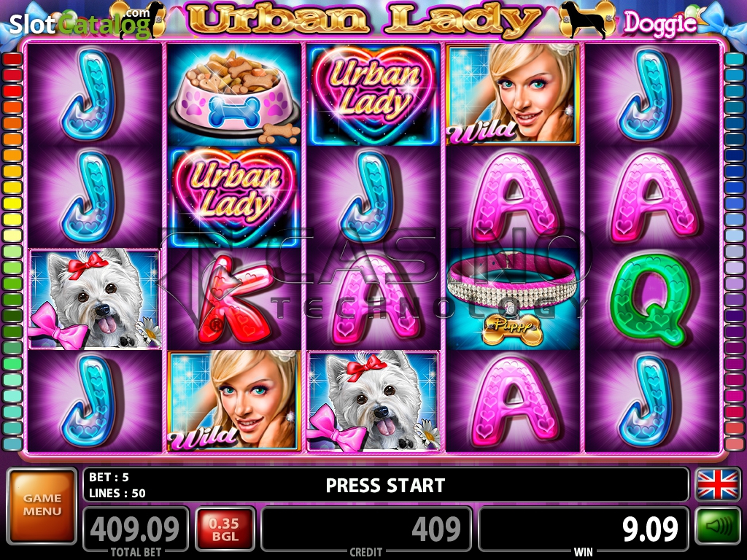Click the Press Start message bar
This screenshot has height=560, width=747.
pos(385,485)
